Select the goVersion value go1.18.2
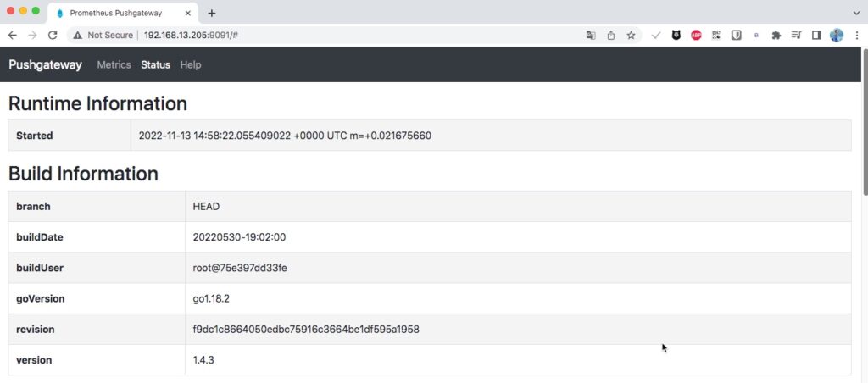Screen dimensions: 868x383 point(211,299)
